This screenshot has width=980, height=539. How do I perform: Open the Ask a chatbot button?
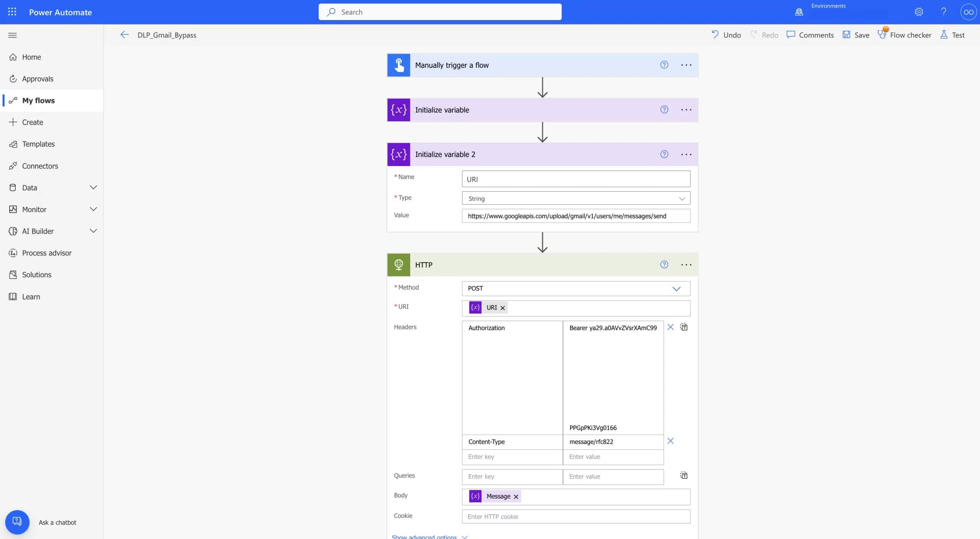pyautogui.click(x=17, y=522)
